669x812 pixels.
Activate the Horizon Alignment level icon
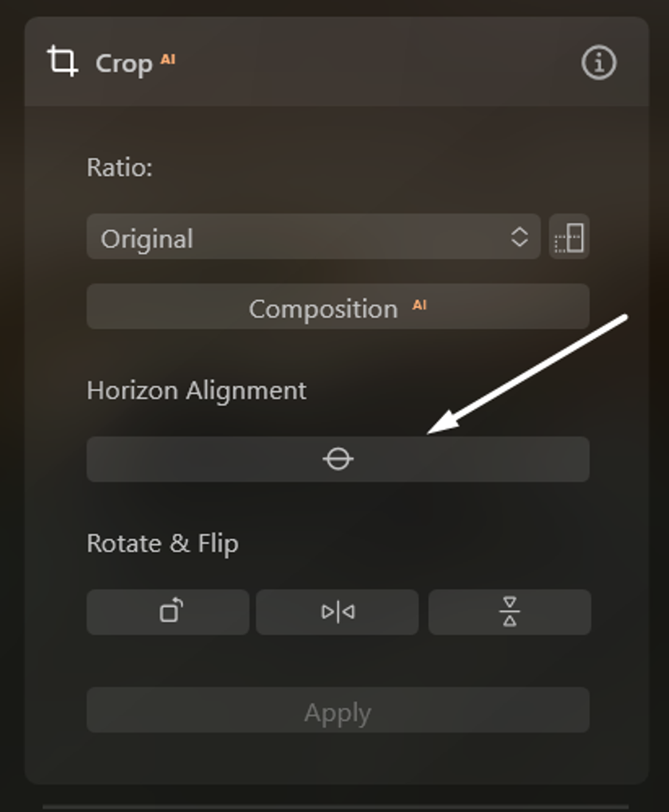(338, 459)
